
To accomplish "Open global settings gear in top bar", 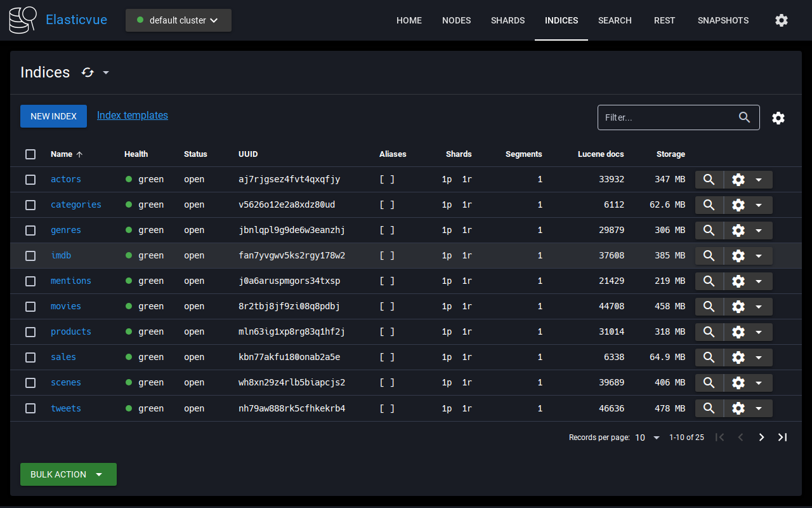I will [782, 20].
